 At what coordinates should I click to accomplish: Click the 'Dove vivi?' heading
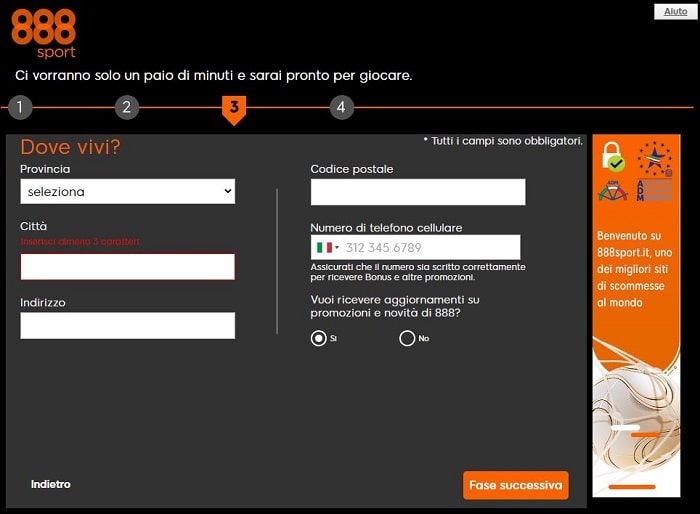71,147
